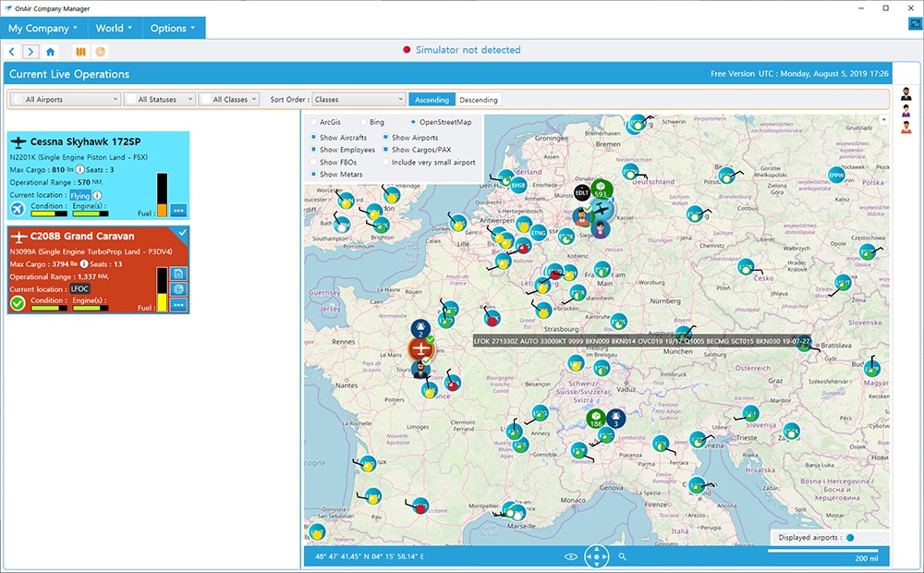Viewport: 924px width, 573px height.
Task: Click the orange aircraft marker on the map
Action: (x=420, y=349)
